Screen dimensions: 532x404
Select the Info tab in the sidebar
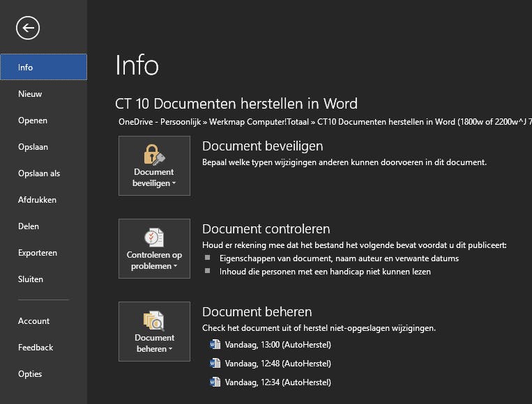44,67
